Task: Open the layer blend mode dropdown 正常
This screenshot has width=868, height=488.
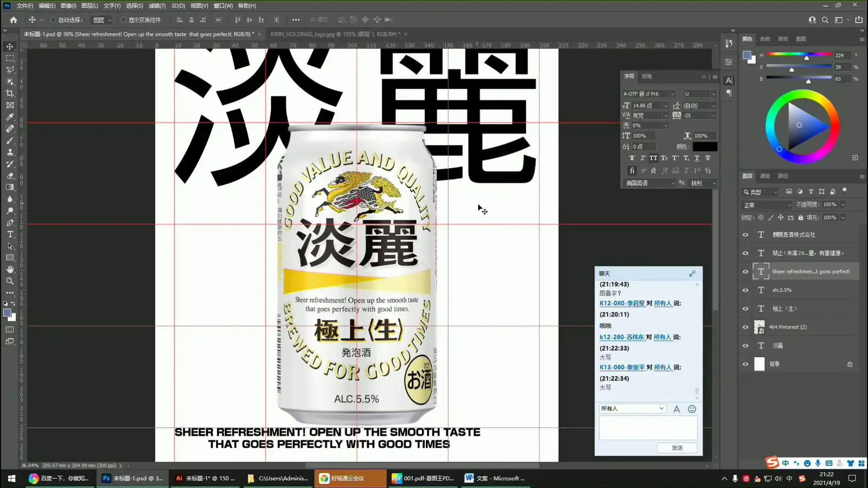Action: (766, 205)
